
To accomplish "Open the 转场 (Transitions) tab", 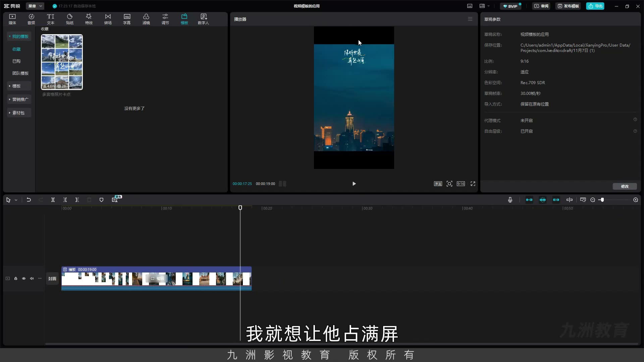I will tap(108, 19).
